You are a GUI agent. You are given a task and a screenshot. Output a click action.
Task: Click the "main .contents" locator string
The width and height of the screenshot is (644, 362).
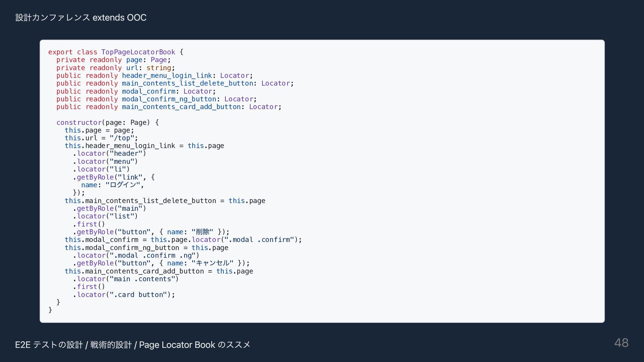click(x=142, y=279)
